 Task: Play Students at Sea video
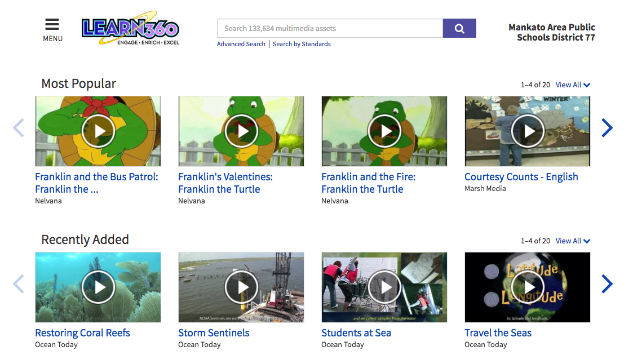[384, 287]
